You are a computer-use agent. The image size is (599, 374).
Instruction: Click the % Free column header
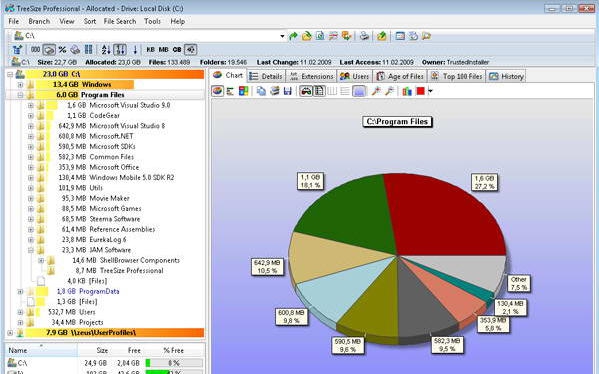[174, 350]
